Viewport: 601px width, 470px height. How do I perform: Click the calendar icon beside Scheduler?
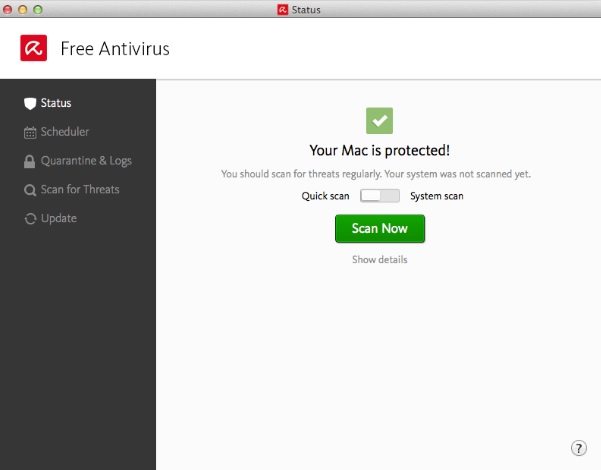tap(30, 132)
